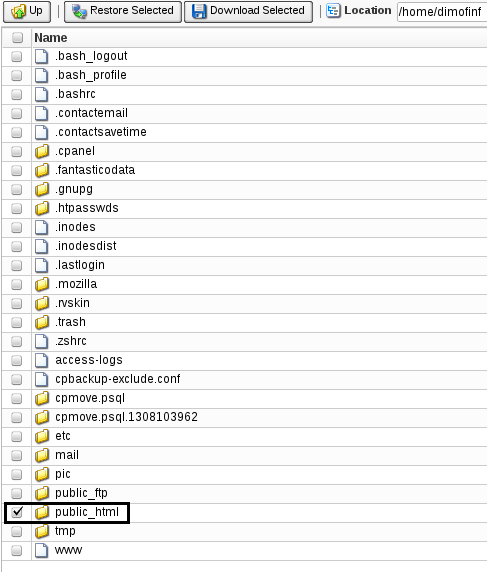Open the .mozilla folder name
Image resolution: width=487 pixels, height=572 pixels.
coord(76,284)
